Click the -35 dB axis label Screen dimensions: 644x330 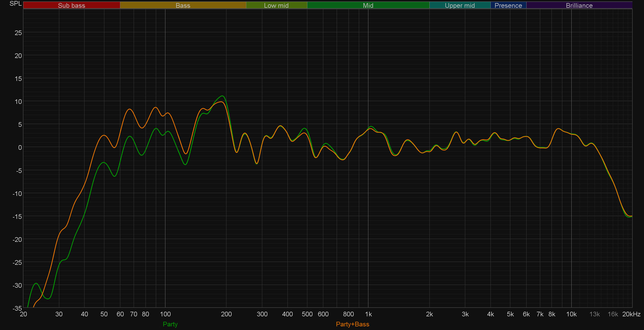coord(17,308)
